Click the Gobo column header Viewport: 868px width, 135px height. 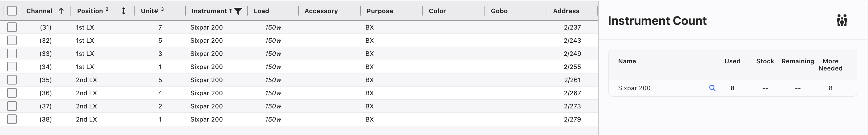[x=499, y=11]
